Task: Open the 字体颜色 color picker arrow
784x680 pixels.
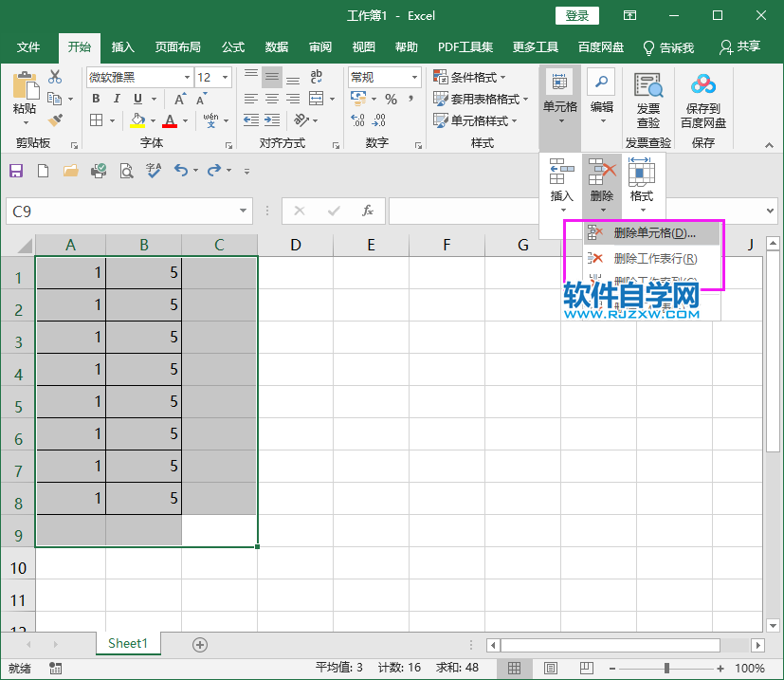Action: tap(183, 119)
